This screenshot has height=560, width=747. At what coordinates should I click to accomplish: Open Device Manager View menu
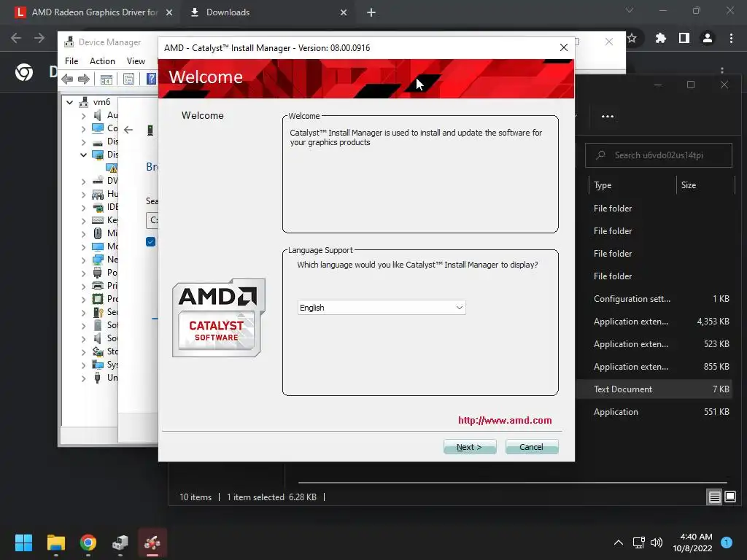[x=136, y=61]
